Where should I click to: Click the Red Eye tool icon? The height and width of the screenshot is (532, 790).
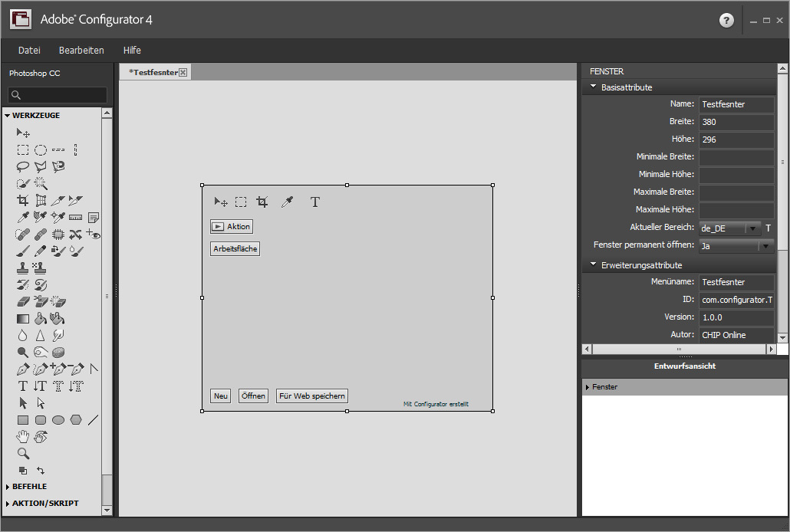coord(94,235)
